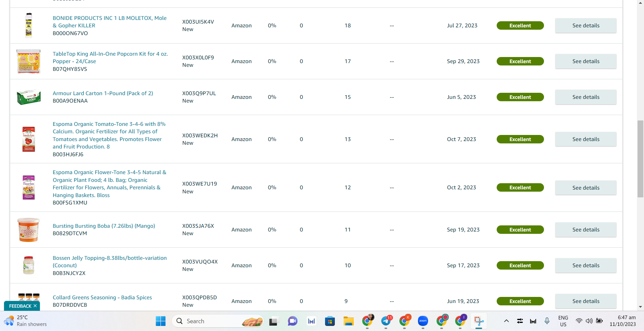Click the Bursting Boba Mango tub thumbnail
The image size is (644, 331).
29,229
